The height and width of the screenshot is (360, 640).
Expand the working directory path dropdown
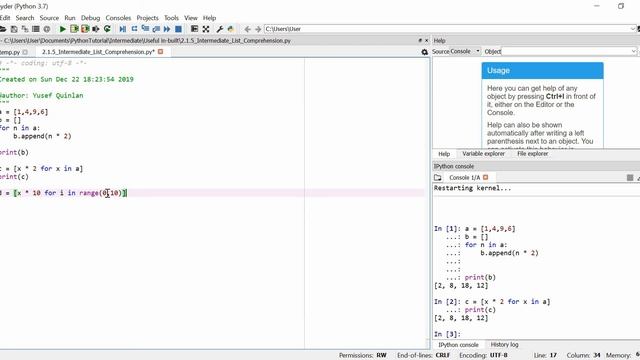pyautogui.click(x=633, y=29)
